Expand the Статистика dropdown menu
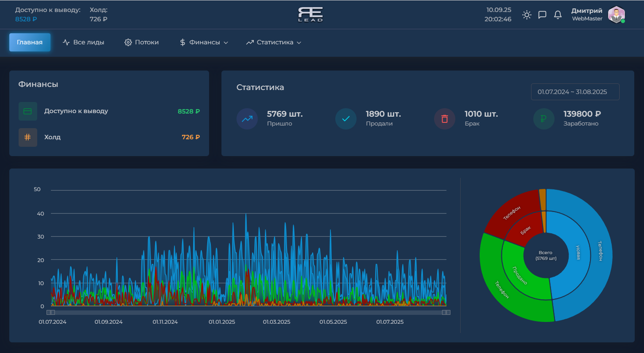Screen dimensions: 644x353 point(274,43)
